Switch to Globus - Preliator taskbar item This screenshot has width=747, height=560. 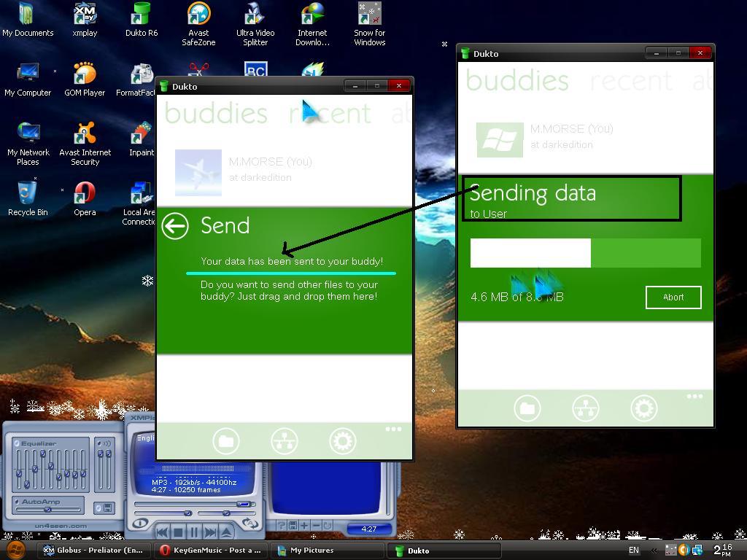pyautogui.click(x=94, y=550)
